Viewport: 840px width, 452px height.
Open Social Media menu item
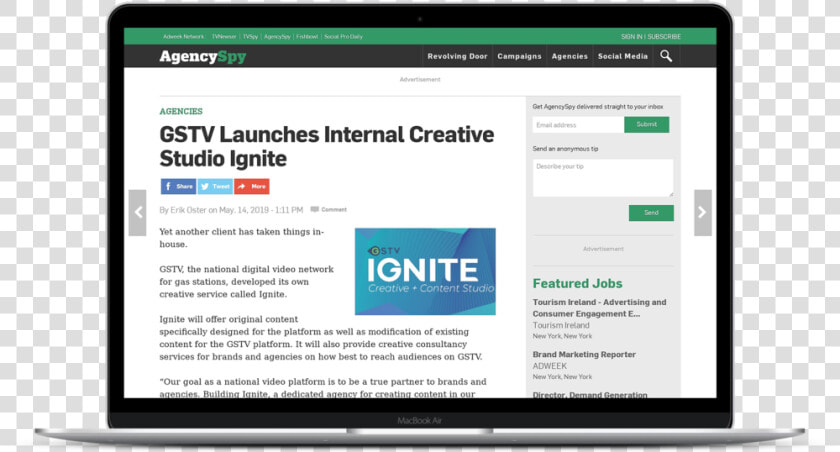[x=622, y=56]
